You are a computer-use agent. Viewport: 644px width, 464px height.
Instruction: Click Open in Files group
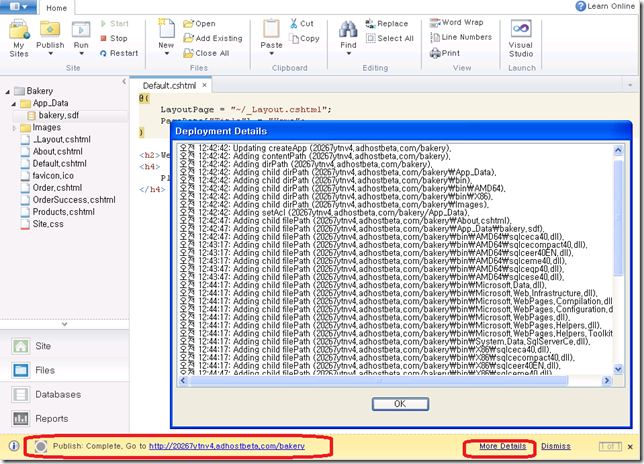[x=199, y=24]
